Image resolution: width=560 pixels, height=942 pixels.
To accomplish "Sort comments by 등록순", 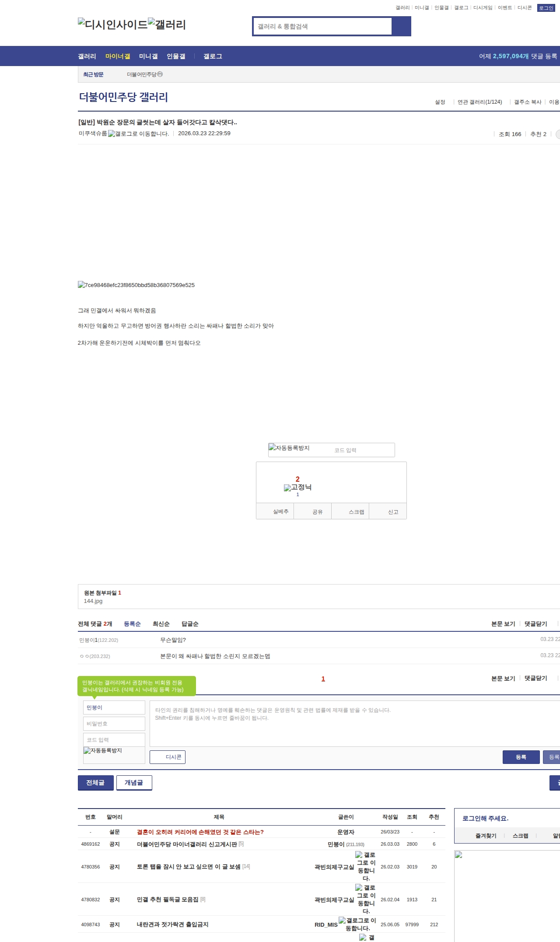I will (132, 624).
